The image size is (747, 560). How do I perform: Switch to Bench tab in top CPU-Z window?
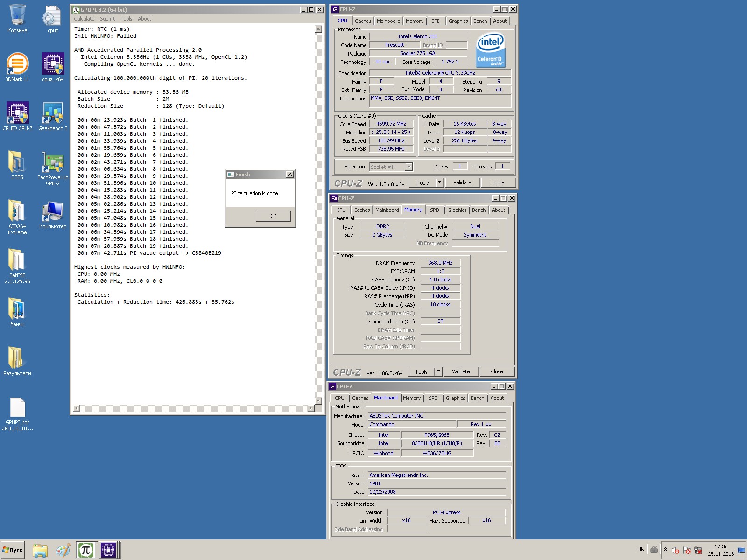coord(480,21)
